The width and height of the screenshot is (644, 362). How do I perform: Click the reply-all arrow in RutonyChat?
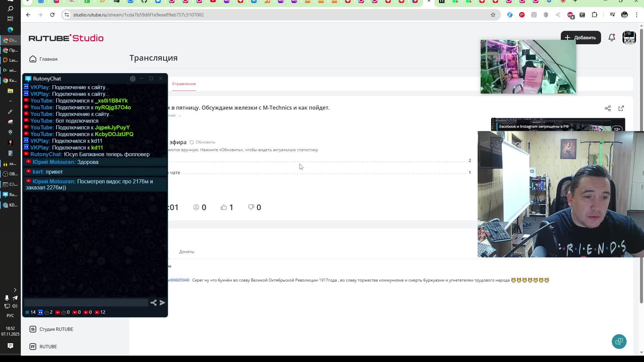pyautogui.click(x=153, y=303)
